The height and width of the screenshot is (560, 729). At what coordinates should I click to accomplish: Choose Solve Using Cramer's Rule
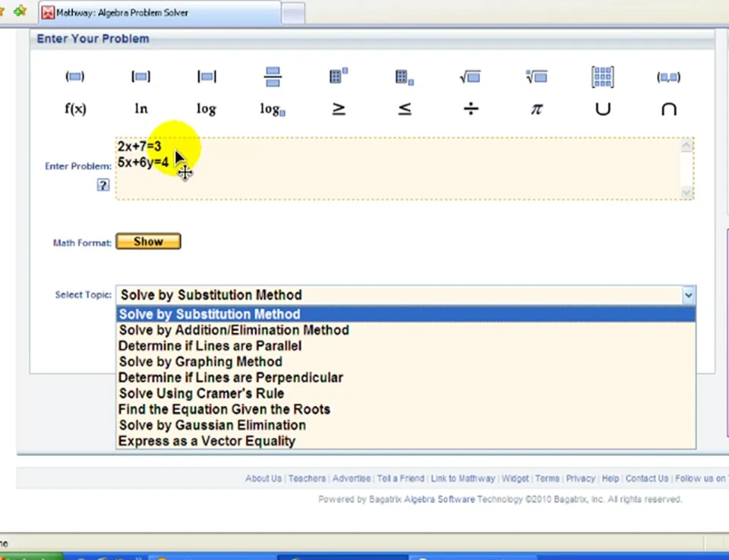point(406,393)
